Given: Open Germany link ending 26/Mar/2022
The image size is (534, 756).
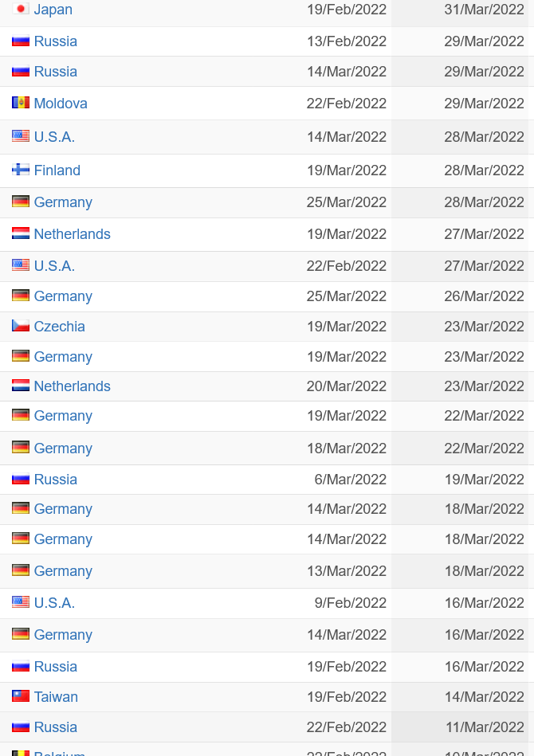Looking at the screenshot, I should 63,296.
